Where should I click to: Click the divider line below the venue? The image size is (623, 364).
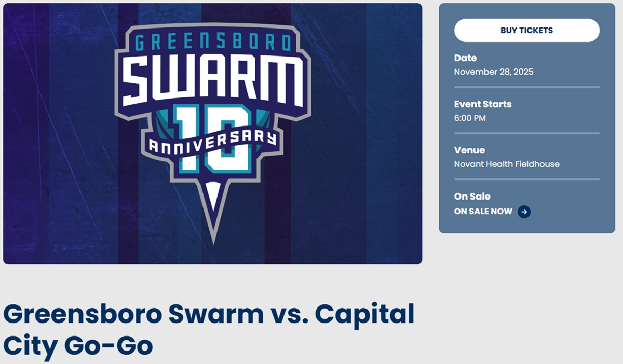[x=526, y=179]
